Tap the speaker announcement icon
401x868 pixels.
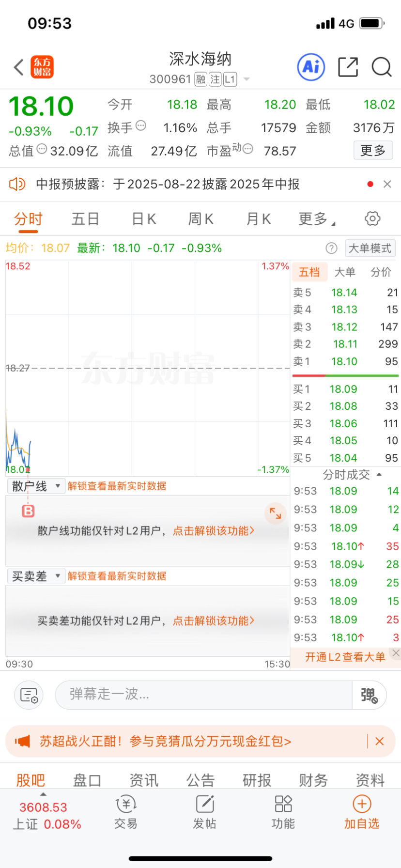click(17, 184)
